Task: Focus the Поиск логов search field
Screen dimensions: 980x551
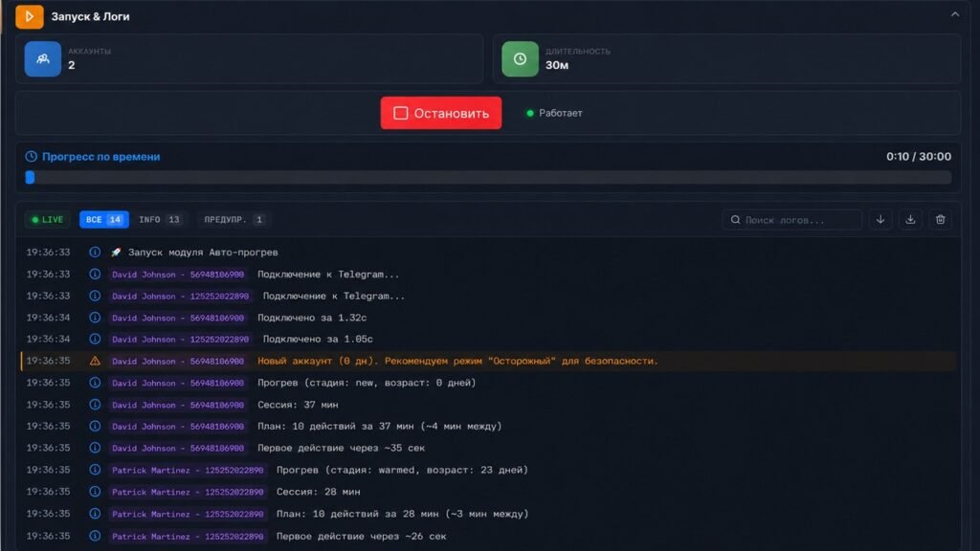Action: pyautogui.click(x=791, y=220)
